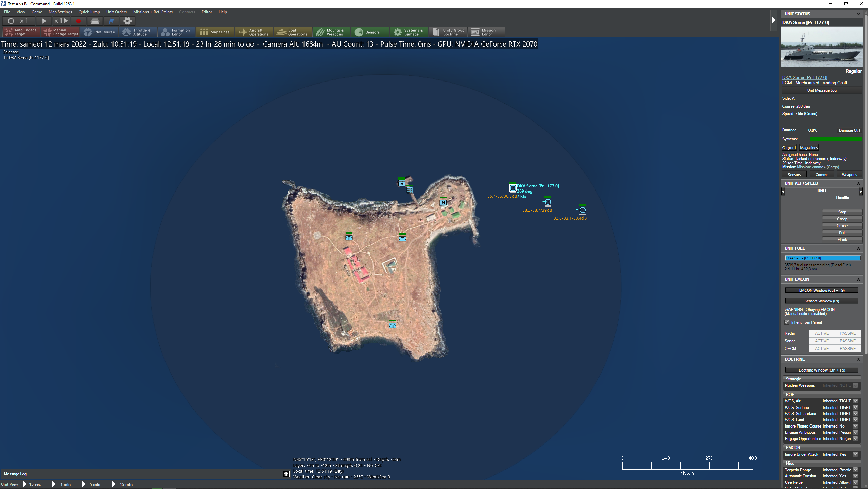The height and width of the screenshot is (489, 868).
Task: Open WCS, Air dropdown
Action: [855, 401]
